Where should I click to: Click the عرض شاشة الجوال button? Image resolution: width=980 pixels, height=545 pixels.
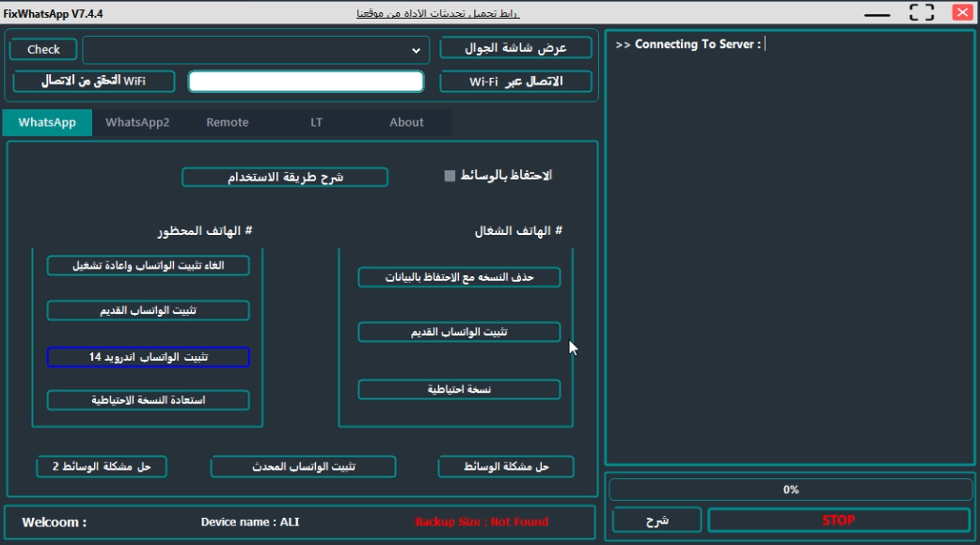coord(515,49)
